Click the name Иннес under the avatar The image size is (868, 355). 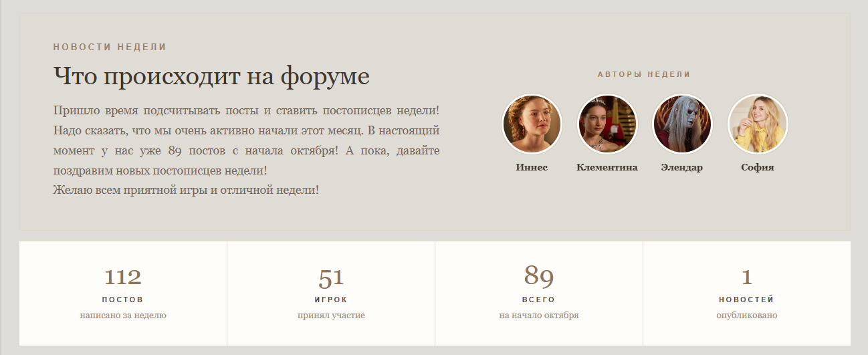tap(532, 167)
